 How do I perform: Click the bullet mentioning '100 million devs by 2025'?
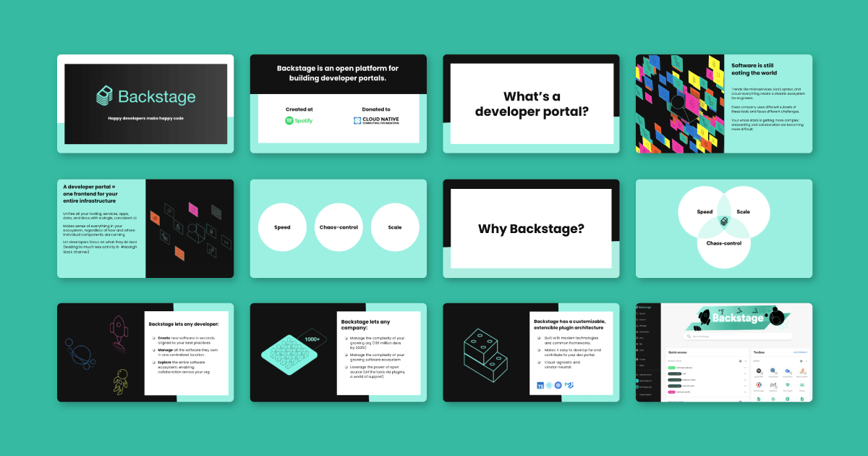point(375,342)
